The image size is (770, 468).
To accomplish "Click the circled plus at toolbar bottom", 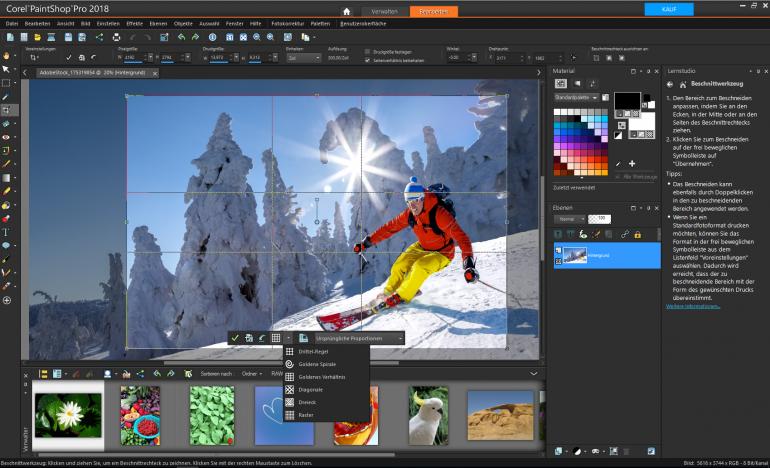I will tap(7, 300).
